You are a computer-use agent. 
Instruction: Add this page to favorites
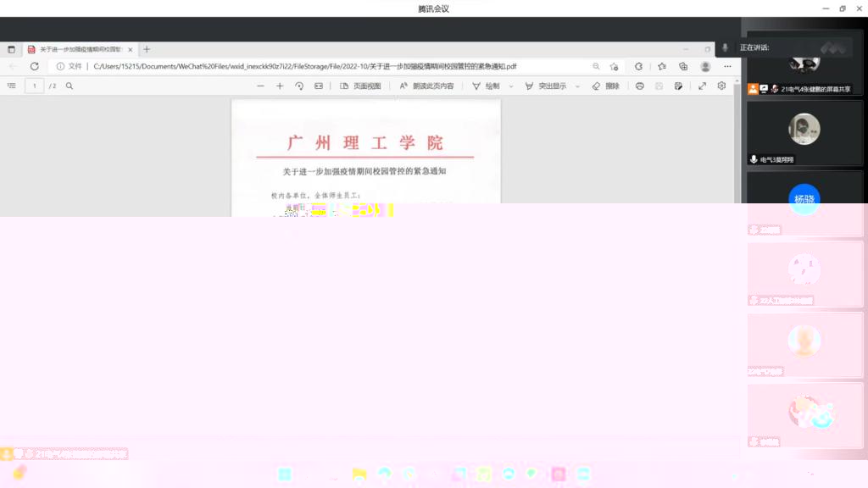coord(614,66)
